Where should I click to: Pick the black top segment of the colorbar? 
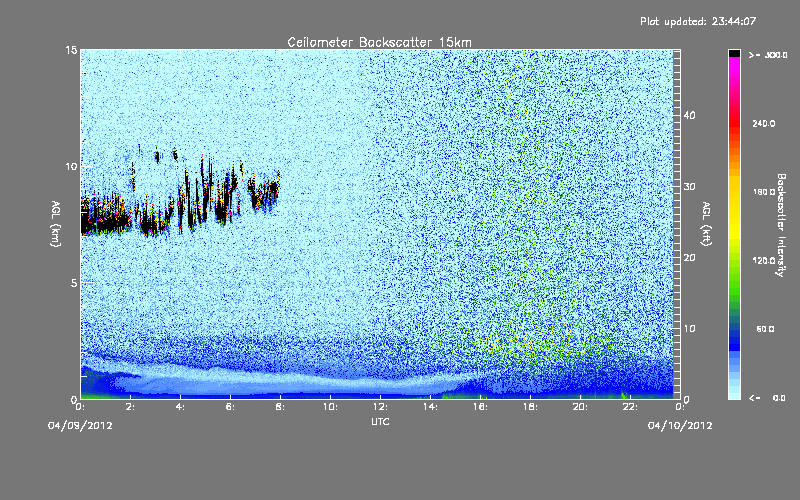tap(734, 53)
